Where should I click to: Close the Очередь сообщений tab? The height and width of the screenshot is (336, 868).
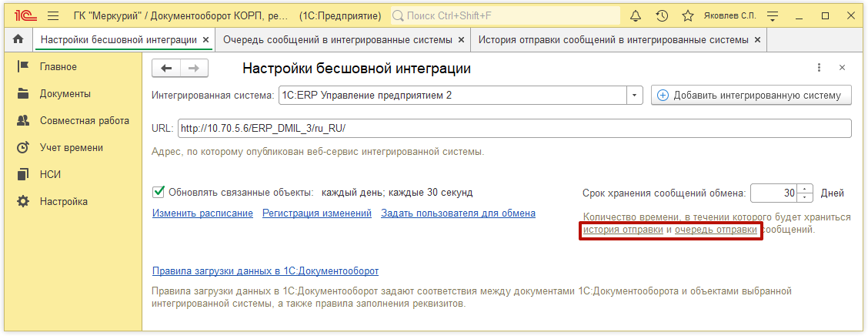pos(462,40)
